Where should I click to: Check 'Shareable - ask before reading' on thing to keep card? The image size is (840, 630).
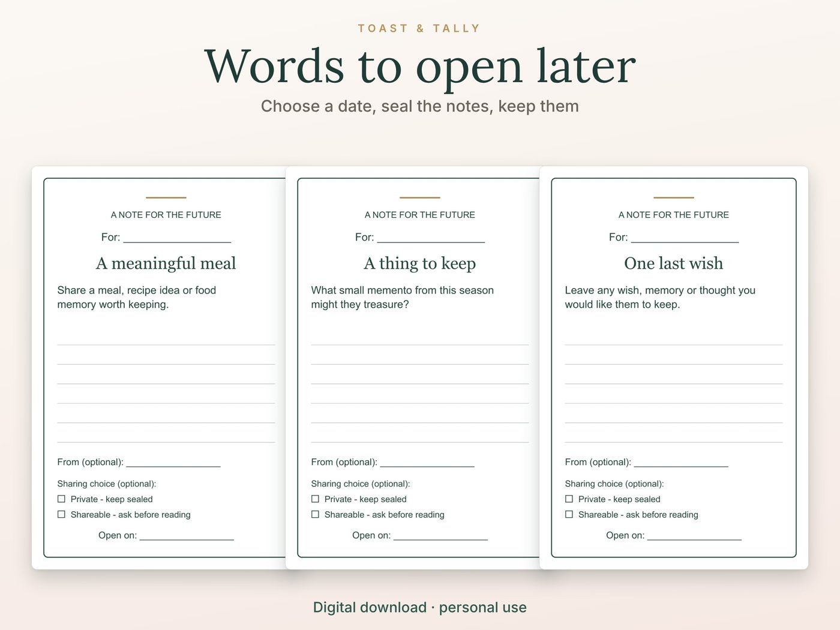[x=315, y=515]
